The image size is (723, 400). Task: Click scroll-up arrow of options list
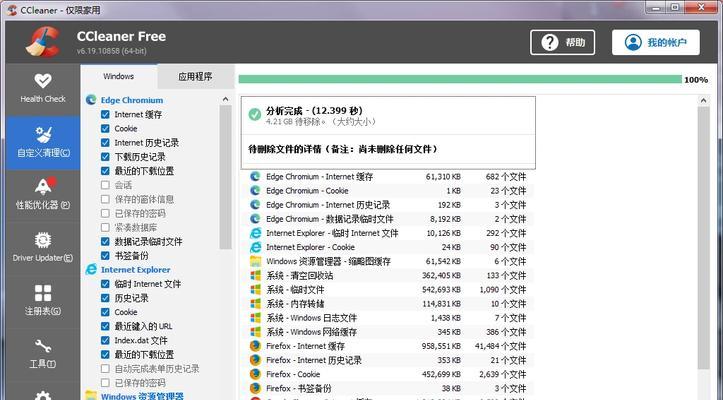click(225, 100)
